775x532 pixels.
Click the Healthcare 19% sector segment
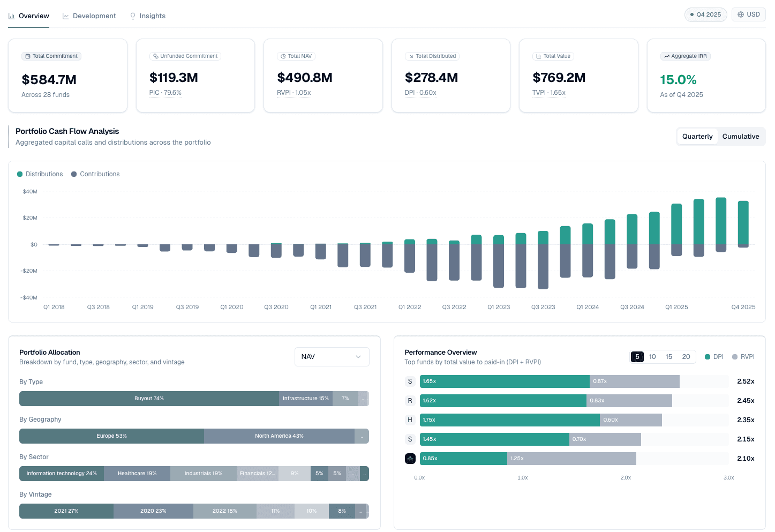tap(137, 474)
